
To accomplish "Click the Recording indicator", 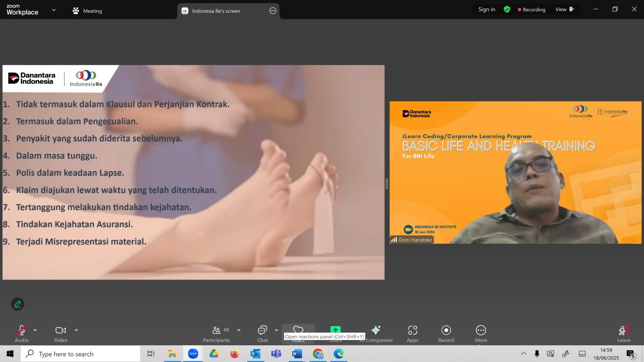I will pos(532,10).
